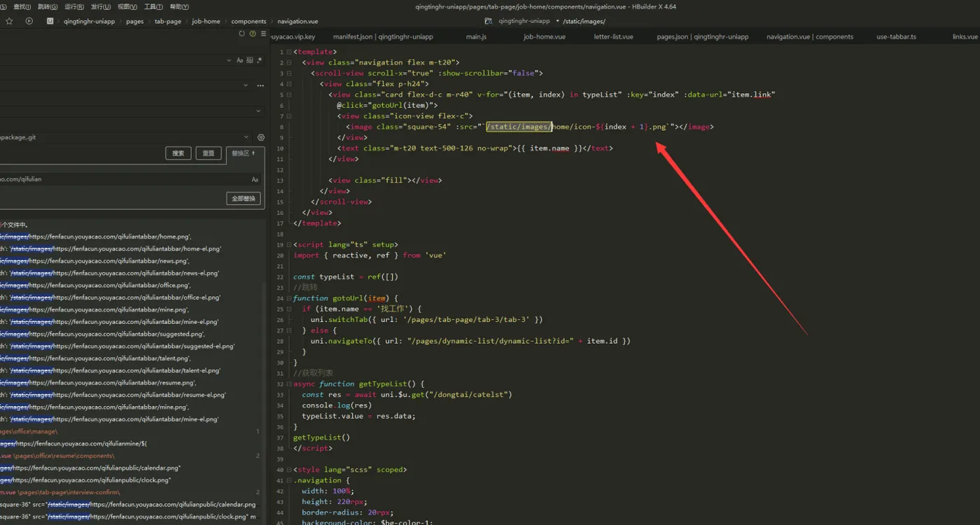
Task: Collapse the <script> fold marker on line 19
Action: click(x=290, y=244)
